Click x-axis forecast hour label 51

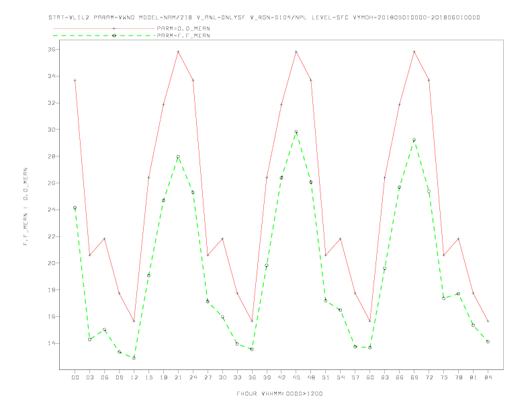coord(326,377)
